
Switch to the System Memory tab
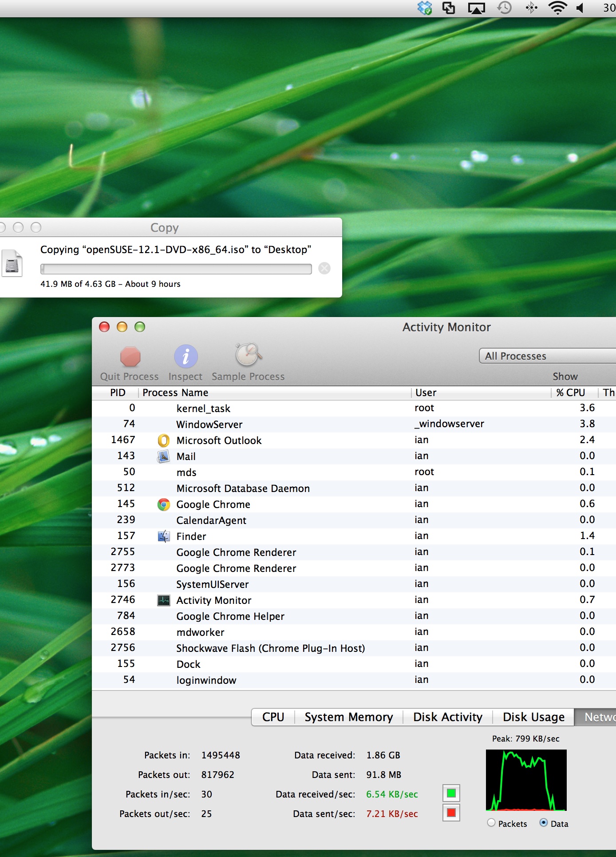click(x=349, y=717)
